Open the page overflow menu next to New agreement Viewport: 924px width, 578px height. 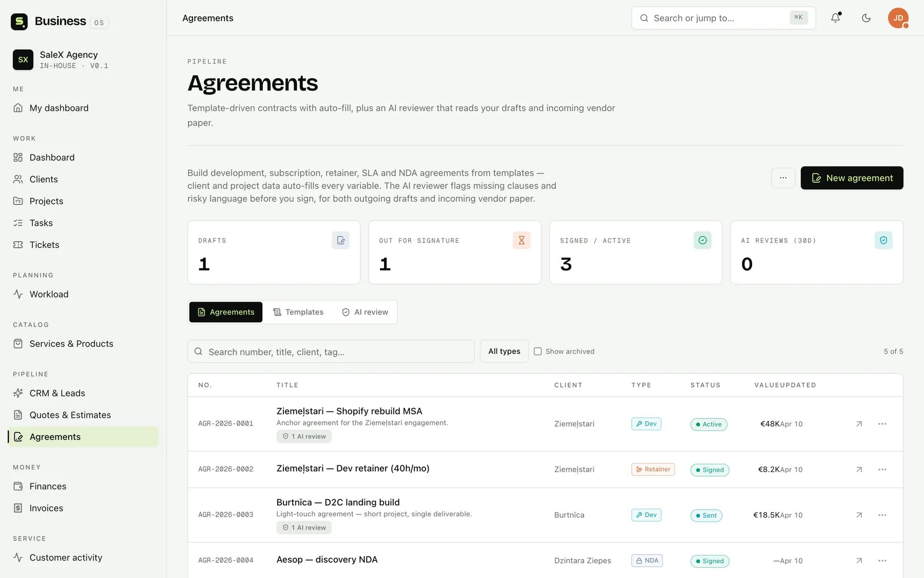click(783, 178)
